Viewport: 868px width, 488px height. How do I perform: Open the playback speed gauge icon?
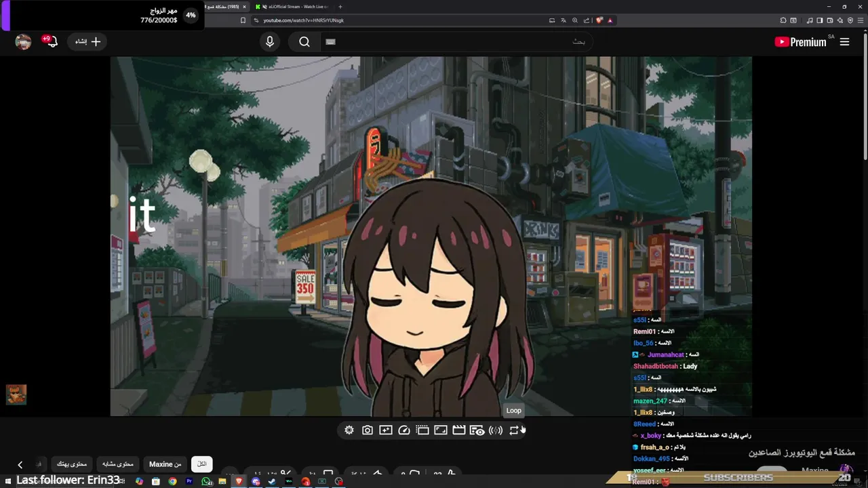[404, 430]
